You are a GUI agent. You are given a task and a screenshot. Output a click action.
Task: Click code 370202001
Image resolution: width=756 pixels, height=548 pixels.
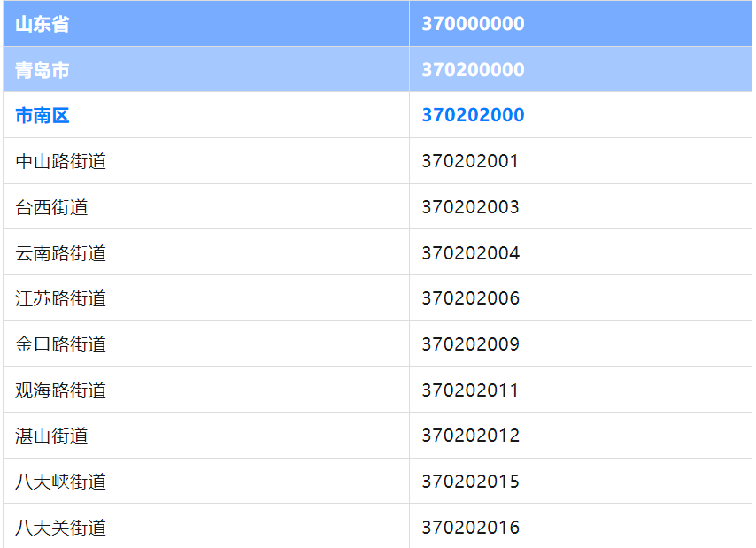point(470,161)
